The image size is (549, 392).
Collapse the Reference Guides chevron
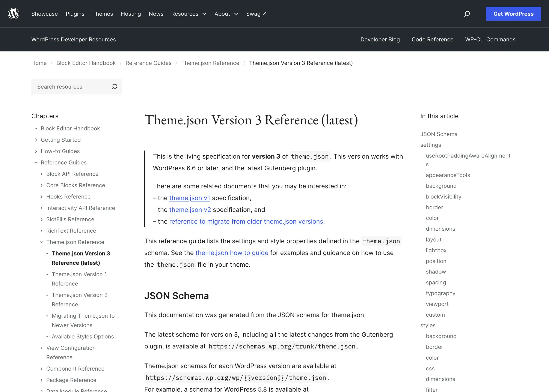(36, 162)
